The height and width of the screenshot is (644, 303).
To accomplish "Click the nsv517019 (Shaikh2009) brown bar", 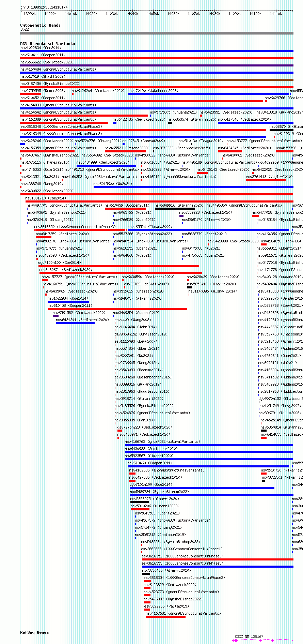I will point(157,80).
